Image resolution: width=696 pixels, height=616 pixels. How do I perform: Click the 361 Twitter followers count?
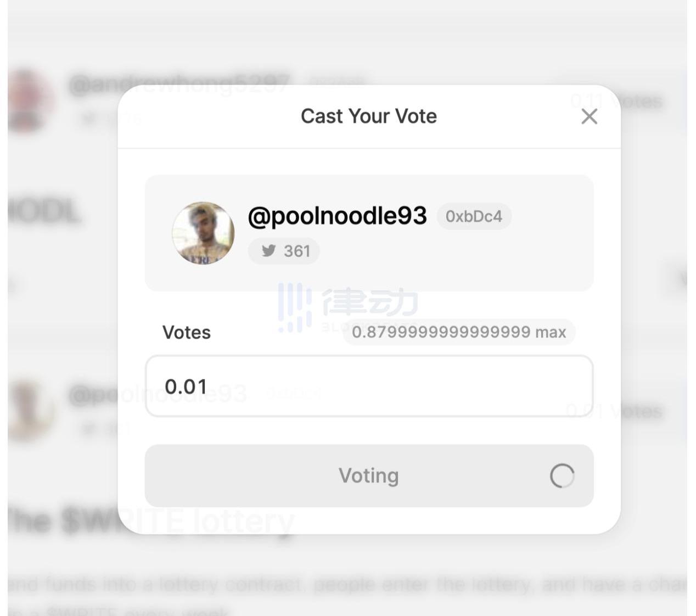coord(297,251)
